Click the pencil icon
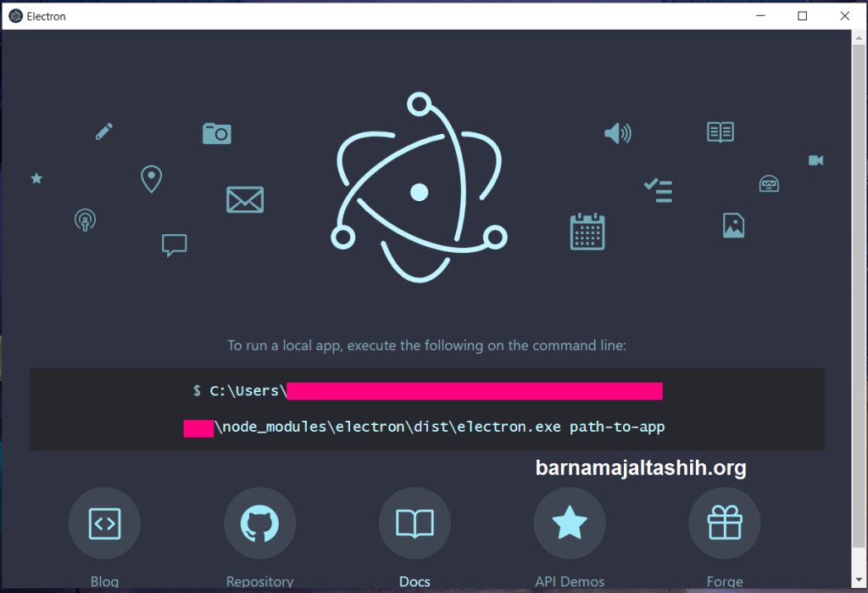 (x=104, y=131)
